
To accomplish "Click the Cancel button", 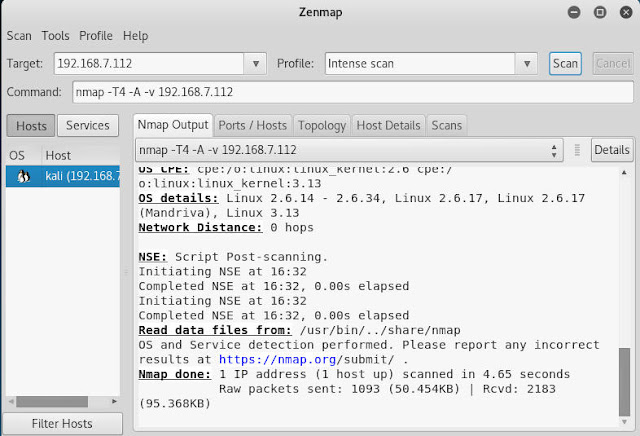I will point(613,64).
